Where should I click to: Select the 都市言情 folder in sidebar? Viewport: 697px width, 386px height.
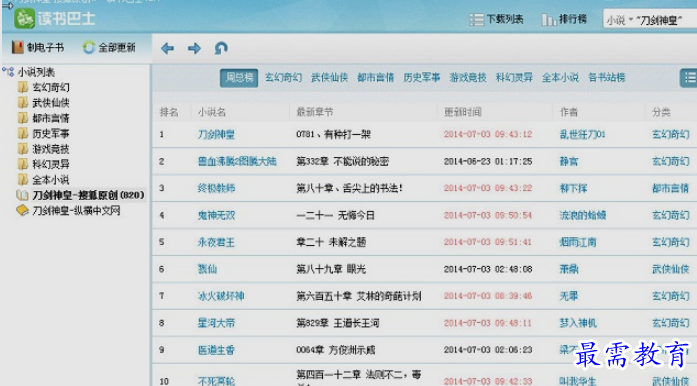pyautogui.click(x=44, y=118)
